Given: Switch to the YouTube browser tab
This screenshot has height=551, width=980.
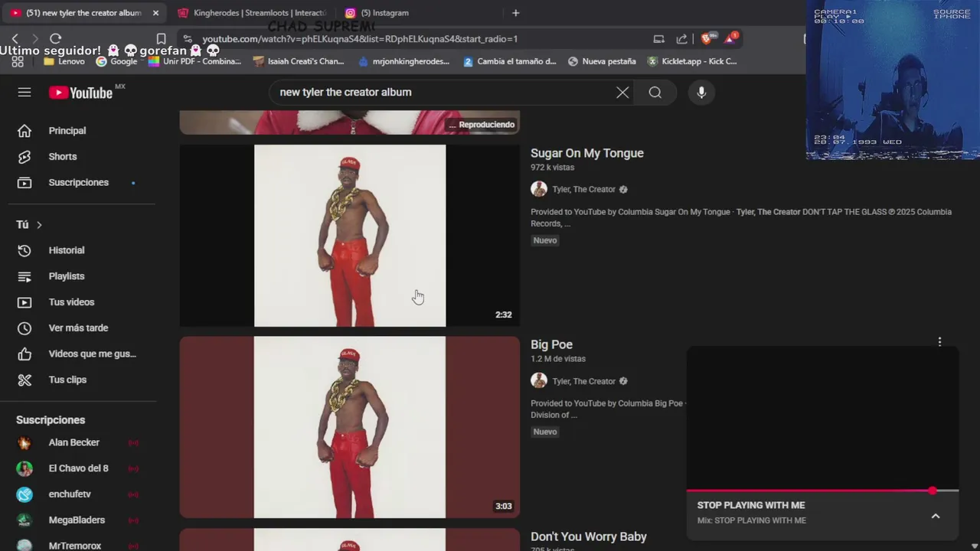Looking at the screenshot, I should click(83, 13).
